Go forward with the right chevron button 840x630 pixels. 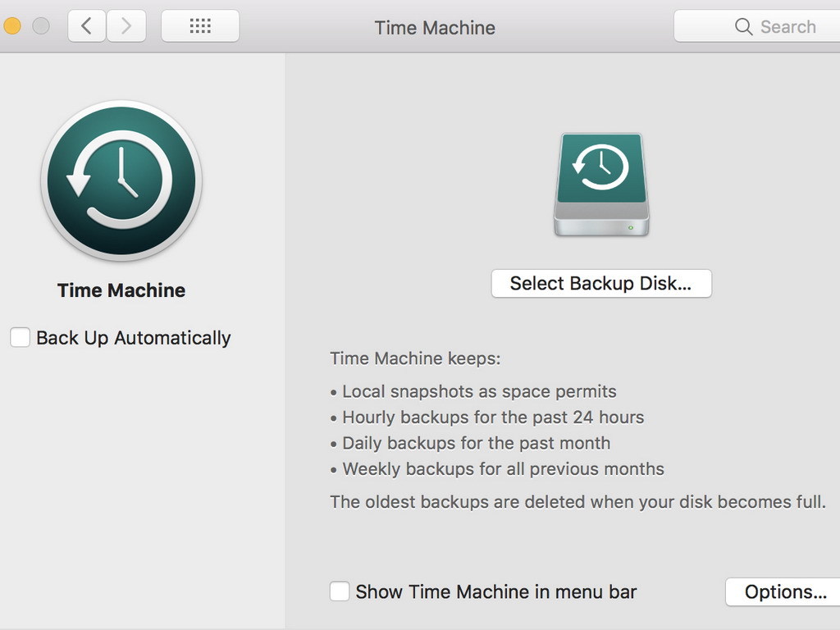click(x=126, y=25)
